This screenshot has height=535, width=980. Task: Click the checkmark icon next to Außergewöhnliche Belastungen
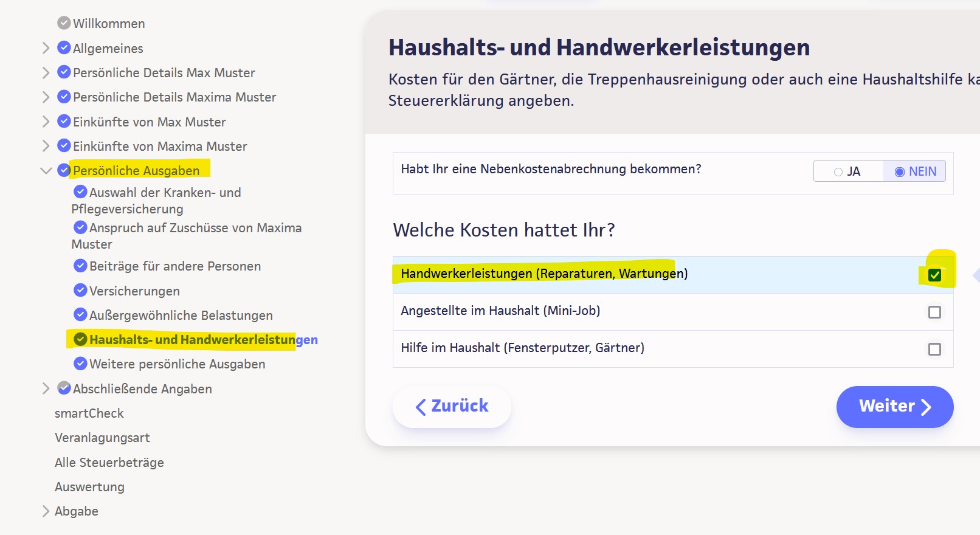click(80, 315)
